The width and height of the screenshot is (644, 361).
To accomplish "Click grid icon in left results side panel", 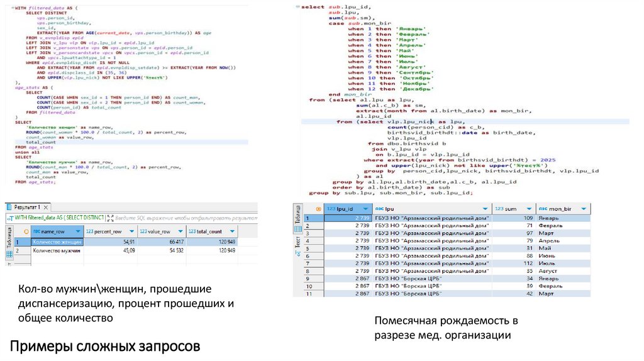I will (x=9, y=254).
